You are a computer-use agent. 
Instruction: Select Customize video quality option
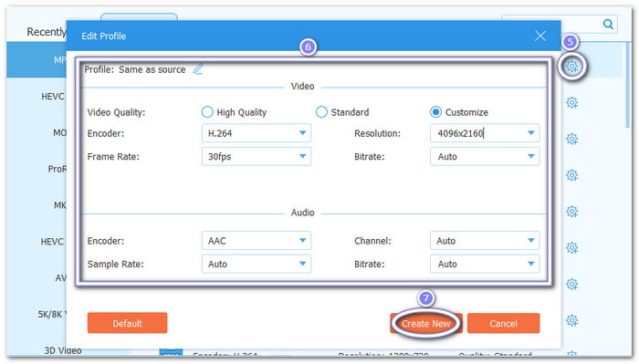click(x=435, y=112)
